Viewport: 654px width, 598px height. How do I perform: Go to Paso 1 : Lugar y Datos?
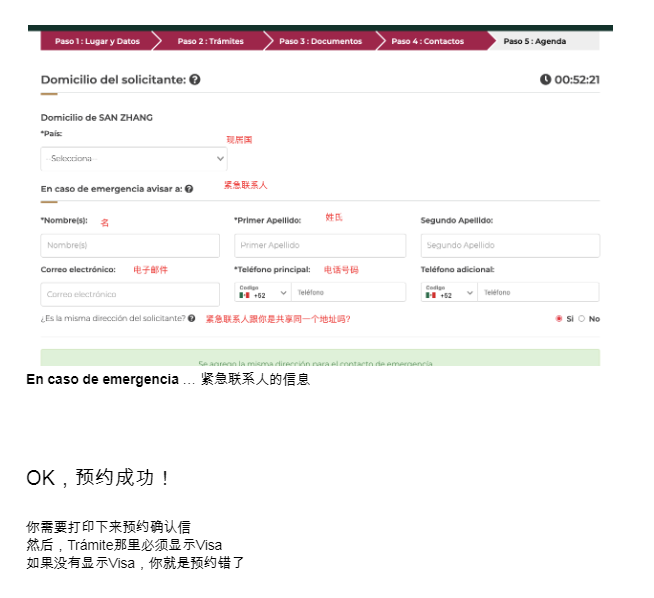click(96, 41)
